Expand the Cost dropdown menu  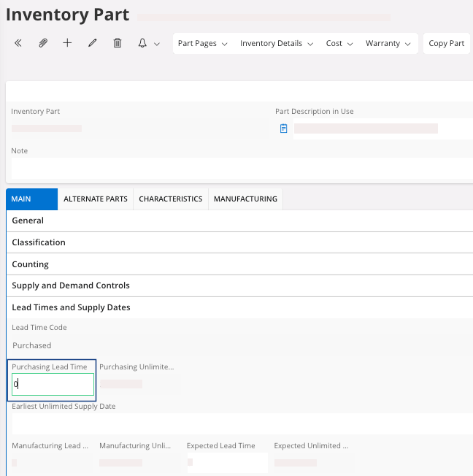(x=339, y=44)
